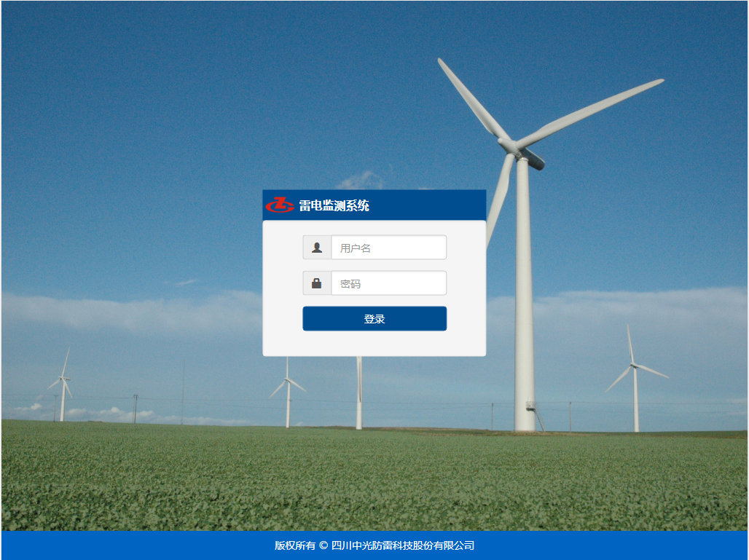Click blank panel area below 登录 button
749x560 pixels.
[374, 344]
